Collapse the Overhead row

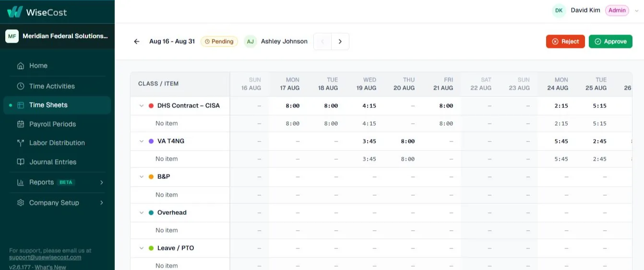click(x=142, y=212)
